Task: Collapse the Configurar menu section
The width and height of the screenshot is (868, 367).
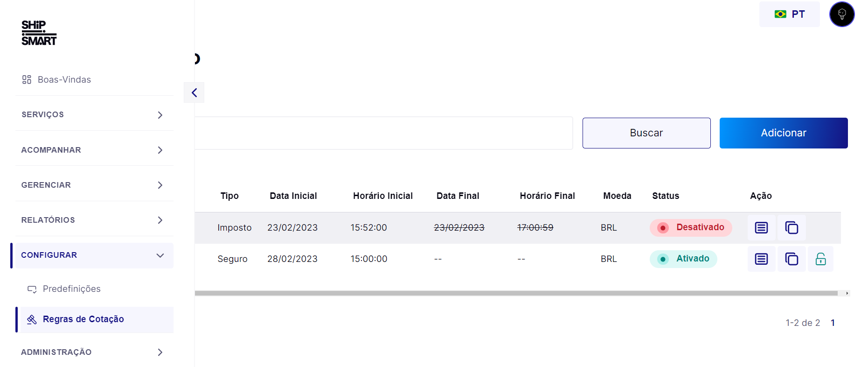Action: coord(94,255)
